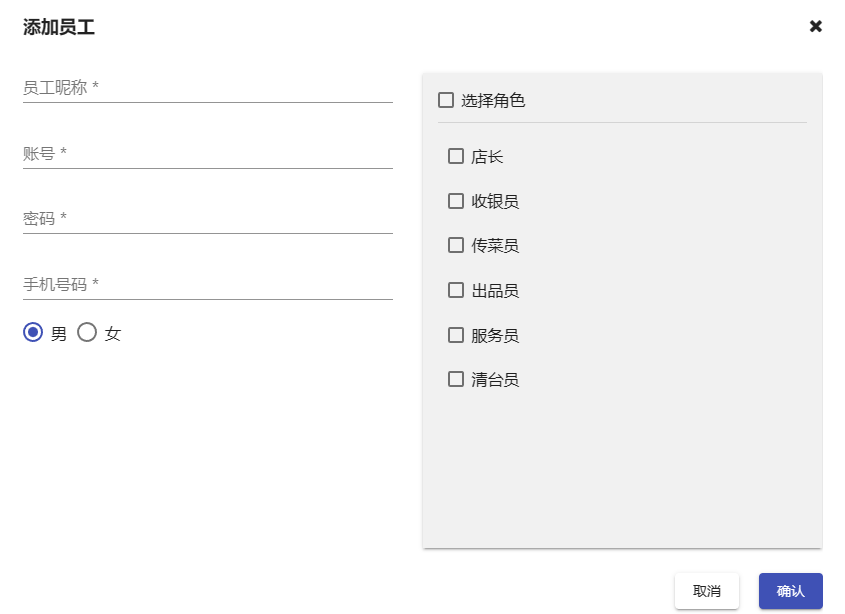Click the 确认 confirm button
The image size is (845, 614).
tap(790, 590)
